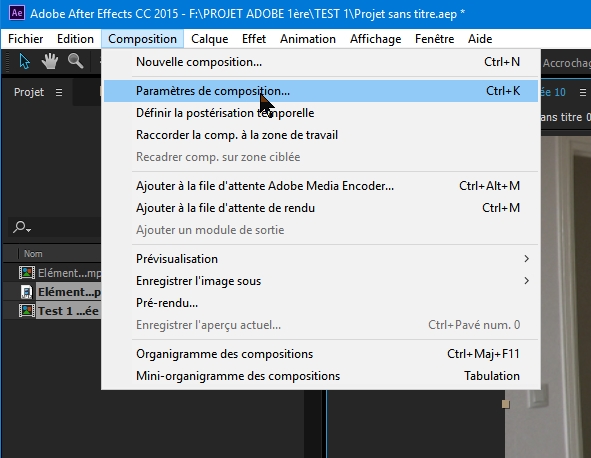This screenshot has width=591, height=458.
Task: Click the Nom column header
Action: coord(33,254)
